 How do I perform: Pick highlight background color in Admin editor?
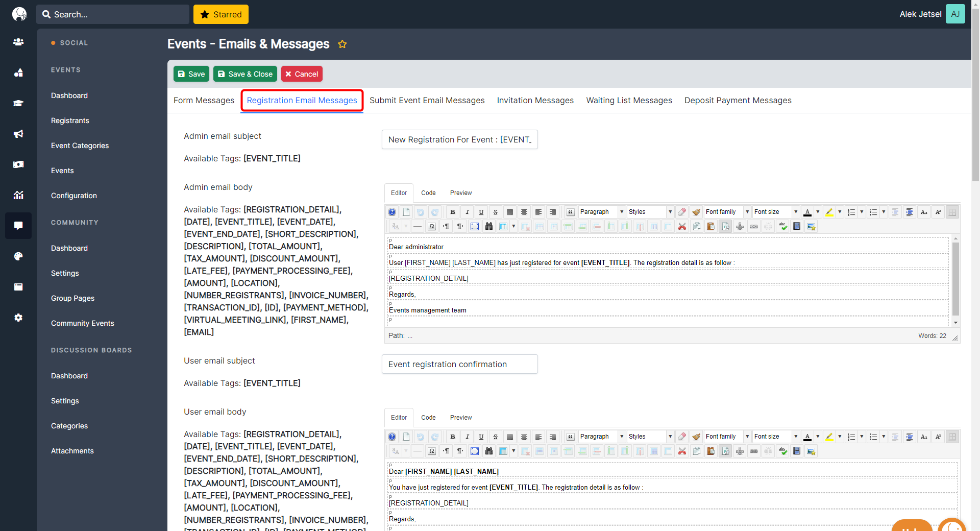829,212
